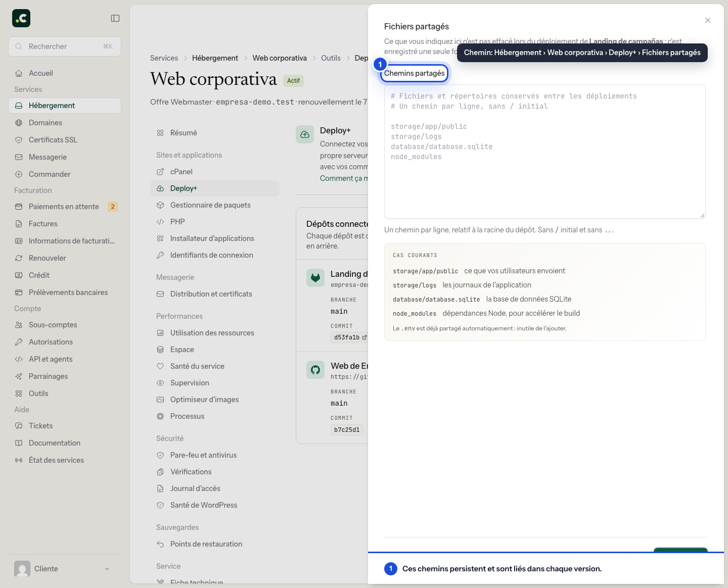This screenshot has height=588, width=728.
Task: Go to Domaines section
Action: coord(65,123)
